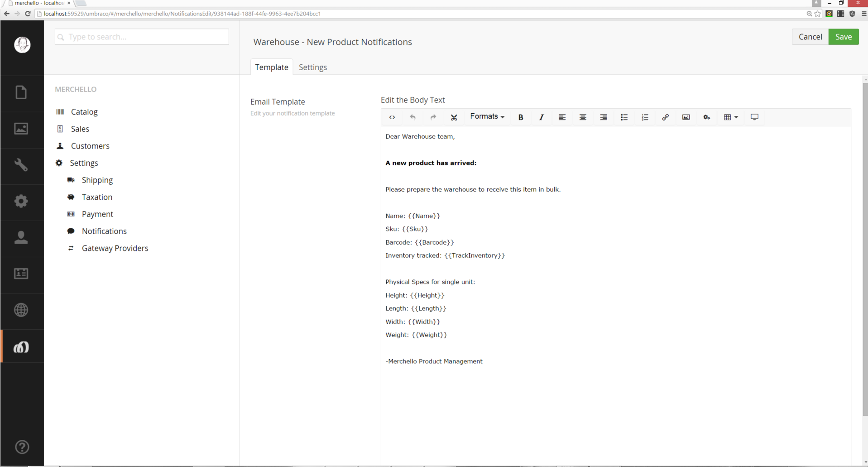Click the embed monitor icon
The image size is (868, 467).
[754, 117]
